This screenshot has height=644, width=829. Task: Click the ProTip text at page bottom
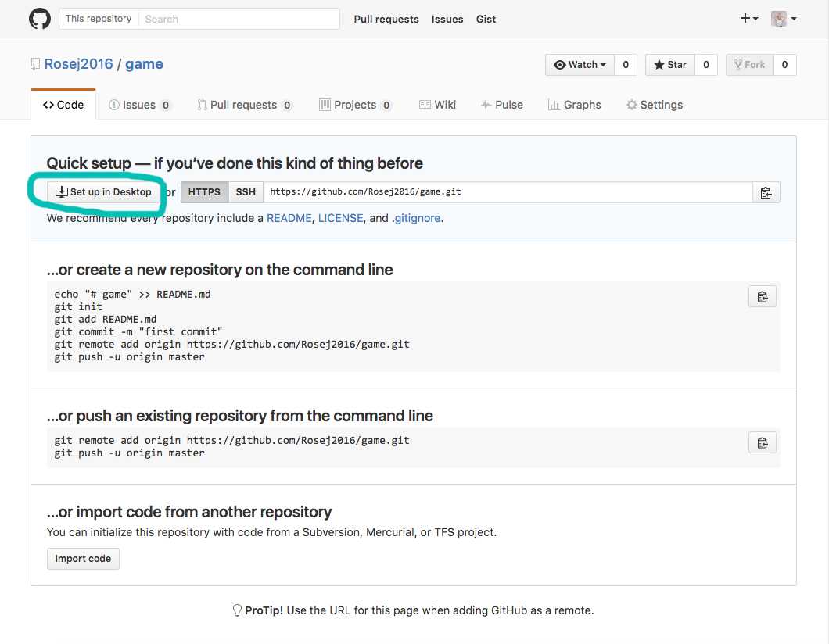coord(414,610)
